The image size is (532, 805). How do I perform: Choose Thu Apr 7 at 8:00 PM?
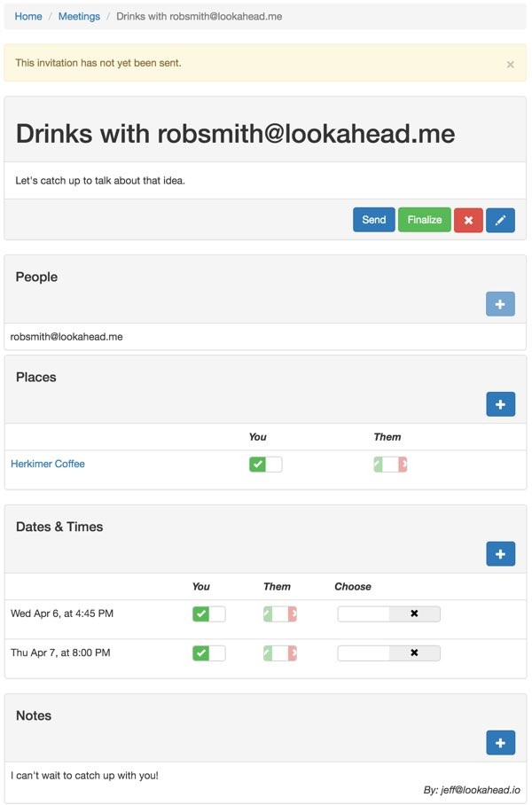click(388, 653)
